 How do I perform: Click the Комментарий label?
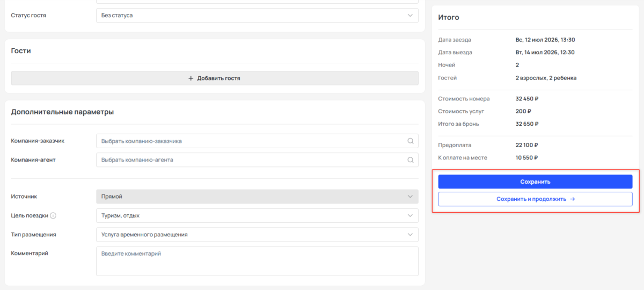coord(30,253)
